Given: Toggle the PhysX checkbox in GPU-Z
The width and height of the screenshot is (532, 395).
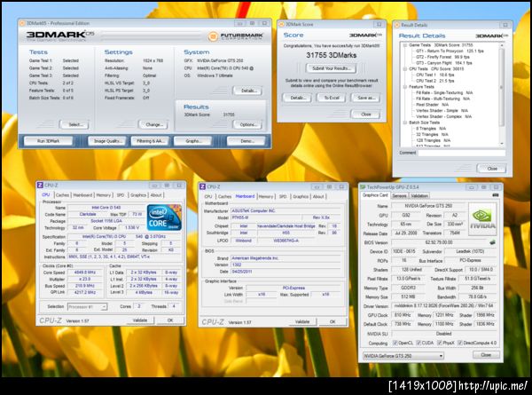Looking at the screenshot, I should (440, 343).
